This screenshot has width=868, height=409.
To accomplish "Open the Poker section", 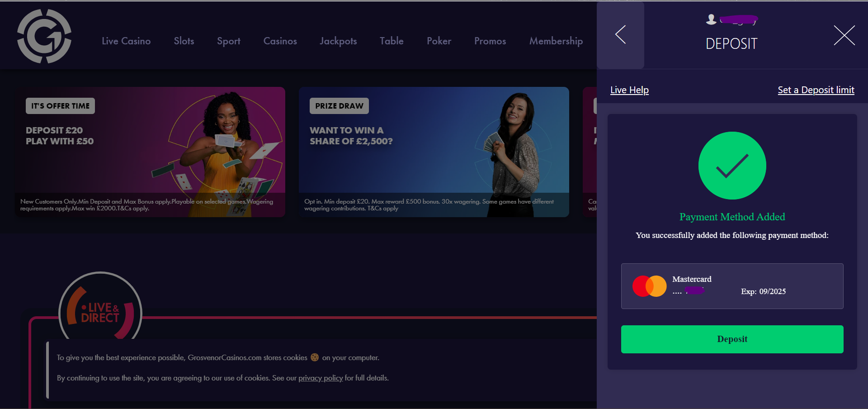I will pyautogui.click(x=439, y=41).
